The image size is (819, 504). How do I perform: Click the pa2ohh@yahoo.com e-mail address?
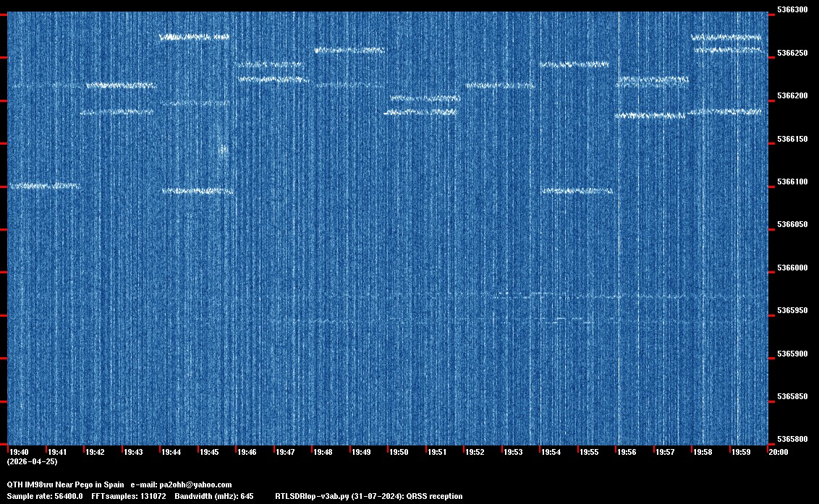[195, 484]
